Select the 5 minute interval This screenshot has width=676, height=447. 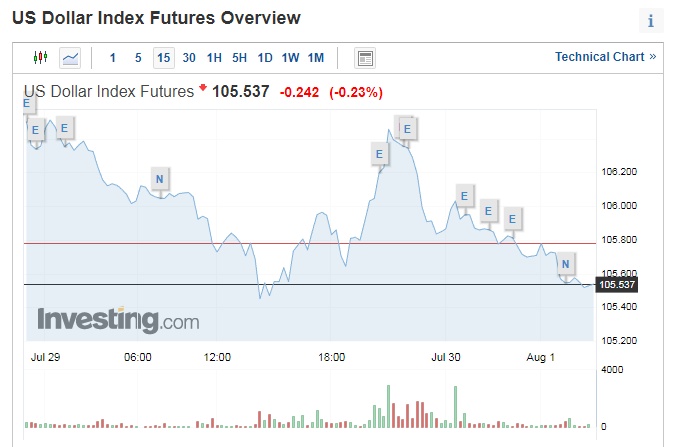[x=138, y=58]
